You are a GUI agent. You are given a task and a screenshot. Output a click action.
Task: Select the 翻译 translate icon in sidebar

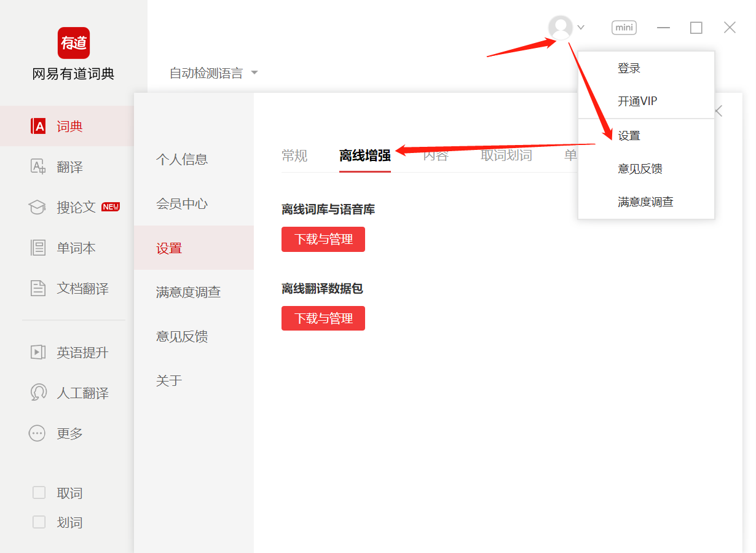tap(38, 167)
